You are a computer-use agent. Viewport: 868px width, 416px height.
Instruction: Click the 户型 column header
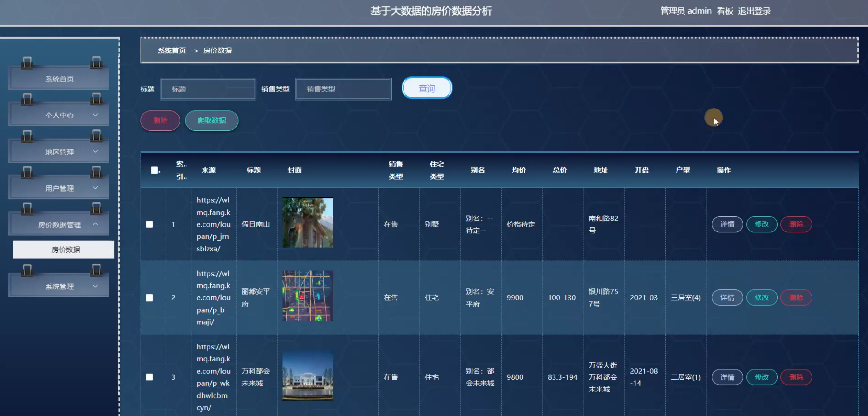683,170
